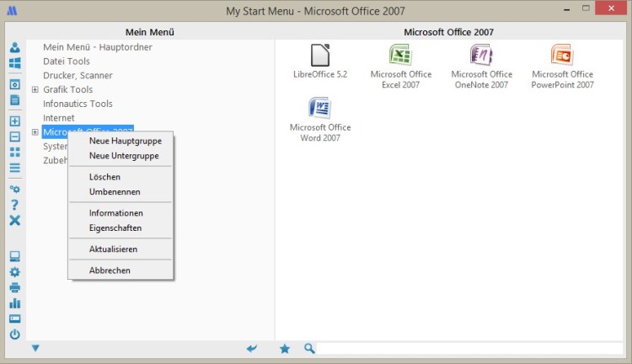Click the user profile icon in sidebar

pos(15,47)
